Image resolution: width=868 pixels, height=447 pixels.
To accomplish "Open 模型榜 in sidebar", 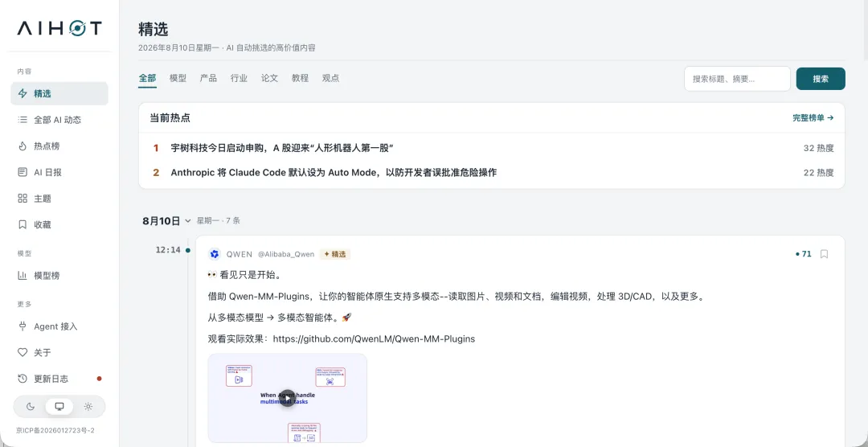I will (59, 275).
